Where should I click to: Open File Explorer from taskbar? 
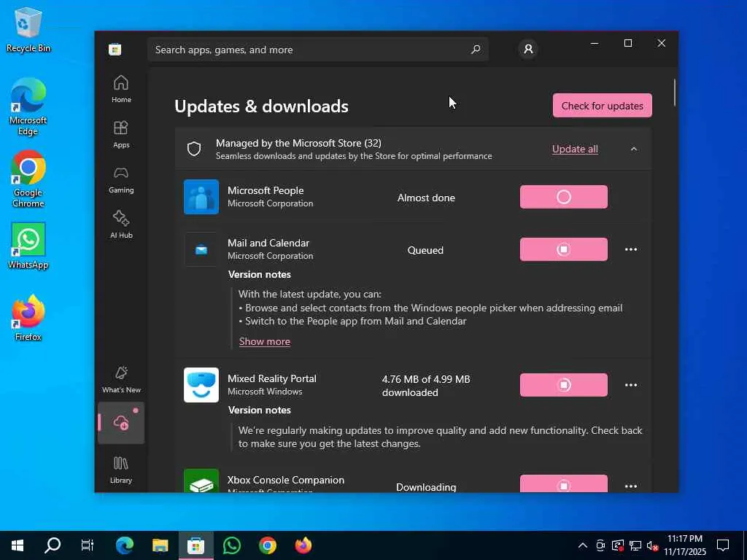tap(160, 545)
